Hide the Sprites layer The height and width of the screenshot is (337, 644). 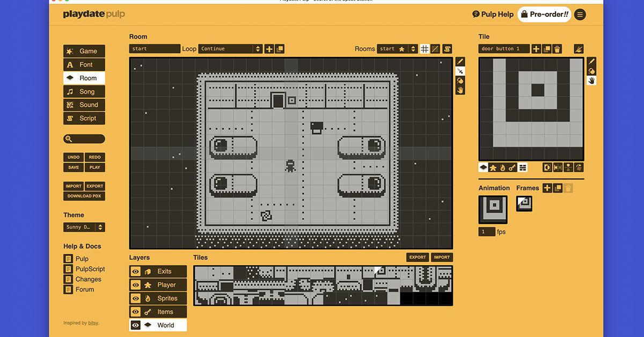point(136,298)
